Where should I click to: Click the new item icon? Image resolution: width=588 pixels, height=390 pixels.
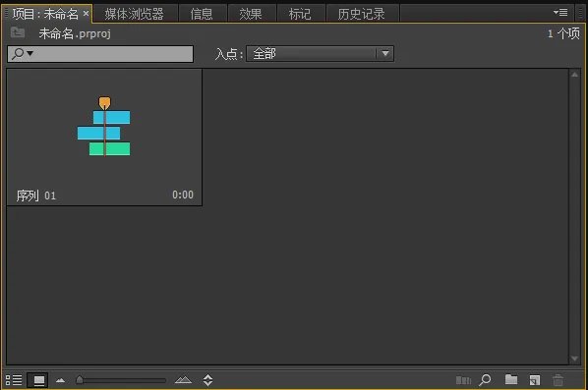point(535,380)
